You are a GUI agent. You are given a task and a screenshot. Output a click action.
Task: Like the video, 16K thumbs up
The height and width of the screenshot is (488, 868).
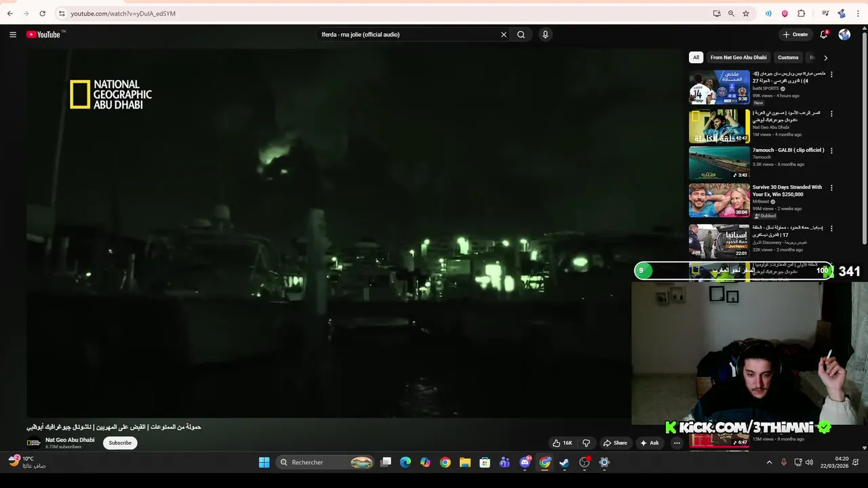[562, 443]
